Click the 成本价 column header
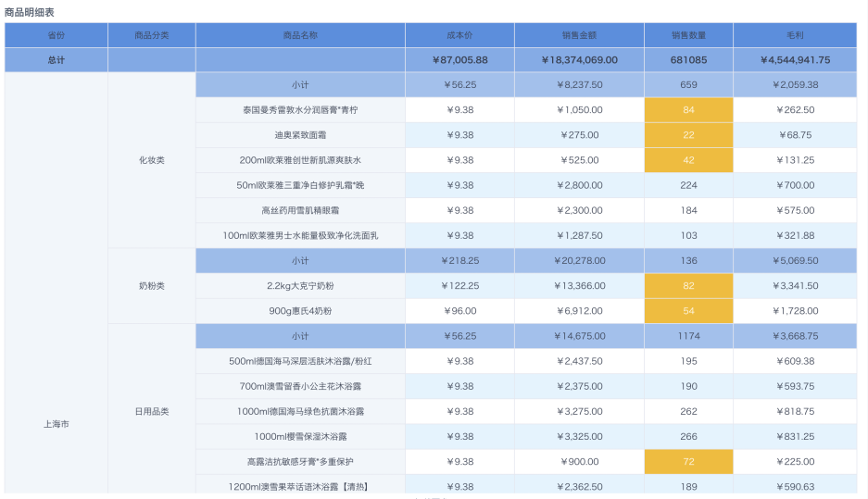868x499 pixels. tap(459, 35)
